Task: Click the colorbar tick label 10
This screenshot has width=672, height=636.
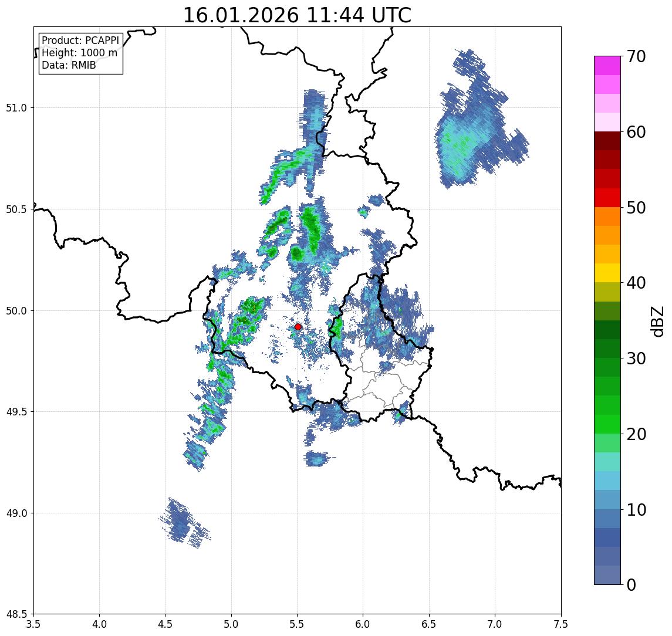Action: tap(636, 510)
